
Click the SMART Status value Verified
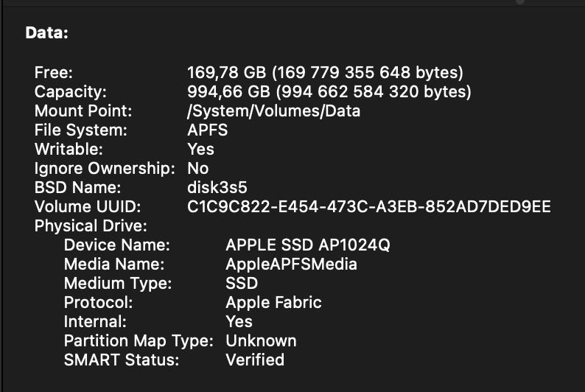point(254,360)
